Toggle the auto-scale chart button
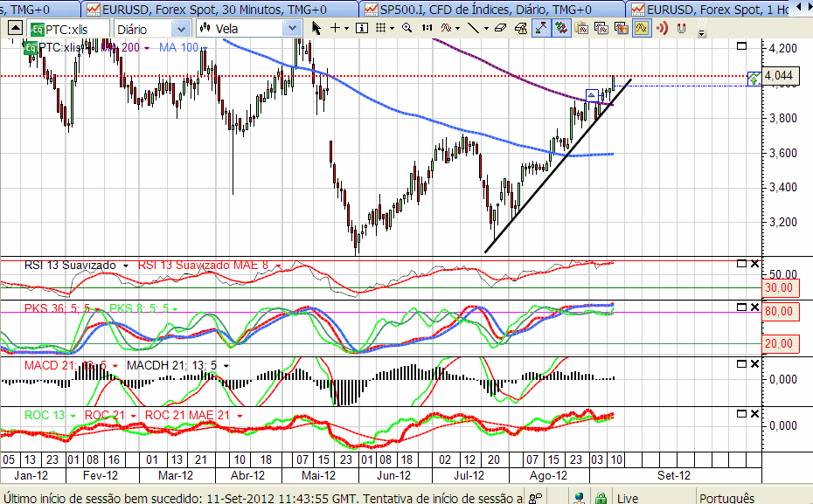813x504 pixels. click(x=541, y=28)
